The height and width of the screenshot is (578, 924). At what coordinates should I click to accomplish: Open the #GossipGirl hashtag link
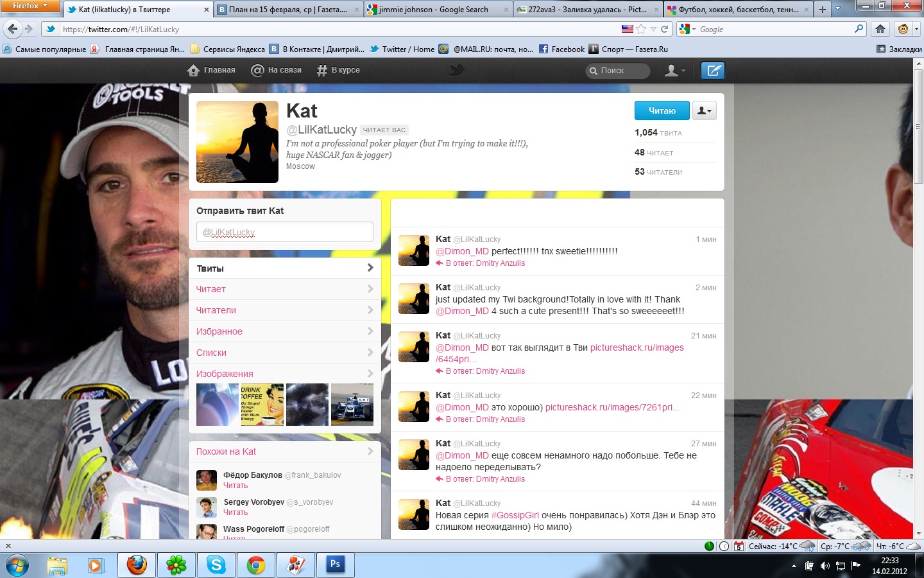515,515
